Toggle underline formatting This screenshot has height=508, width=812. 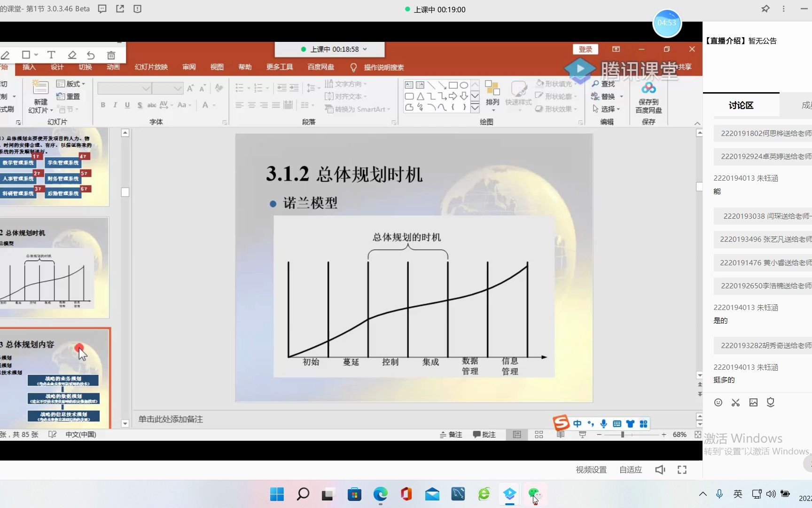coord(127,105)
